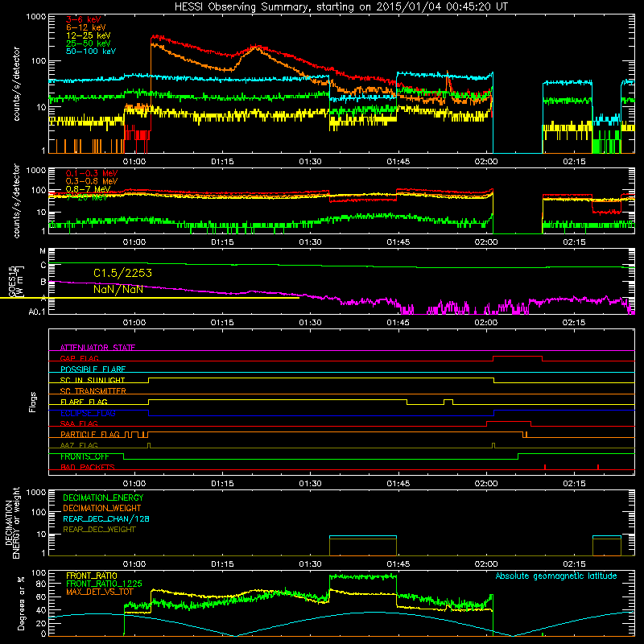This screenshot has height=644, width=644.
Task: Click the 02:00 tick label below GOES panel
Action: pos(486,323)
